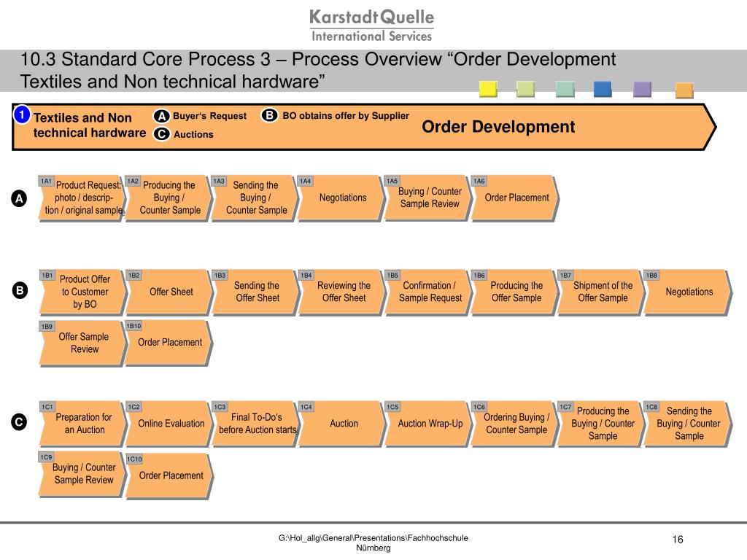Select step 1C5 Auction Wrap-Up
Screen dimensions: 747x560
tap(428, 424)
